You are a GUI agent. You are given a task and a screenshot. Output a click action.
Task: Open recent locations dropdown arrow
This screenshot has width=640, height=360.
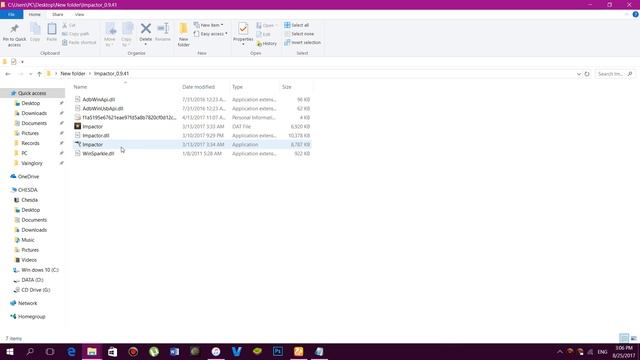(x=31, y=74)
